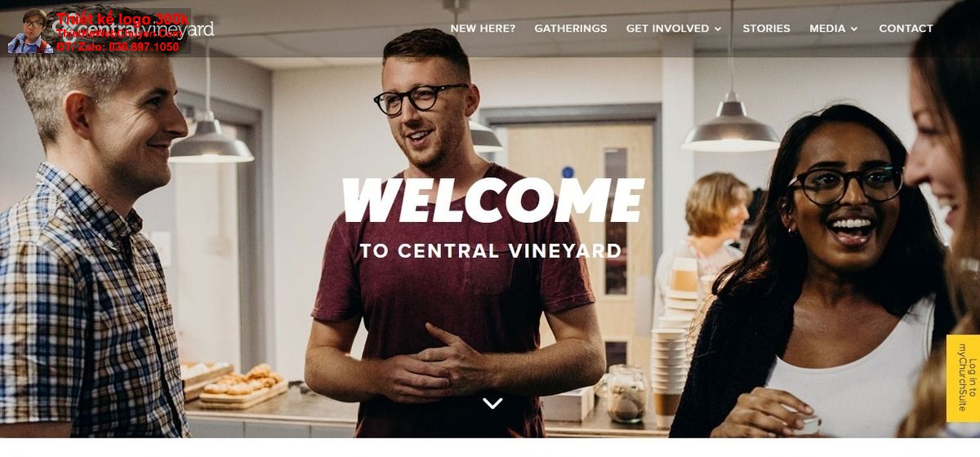The image size is (980, 457).
Task: Expand the GET INVOLVED dropdown arrow
Action: click(718, 29)
